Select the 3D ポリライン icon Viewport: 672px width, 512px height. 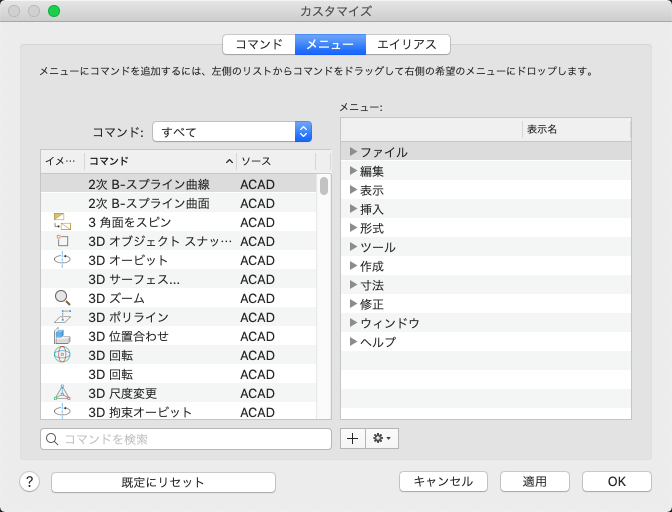pos(61,317)
